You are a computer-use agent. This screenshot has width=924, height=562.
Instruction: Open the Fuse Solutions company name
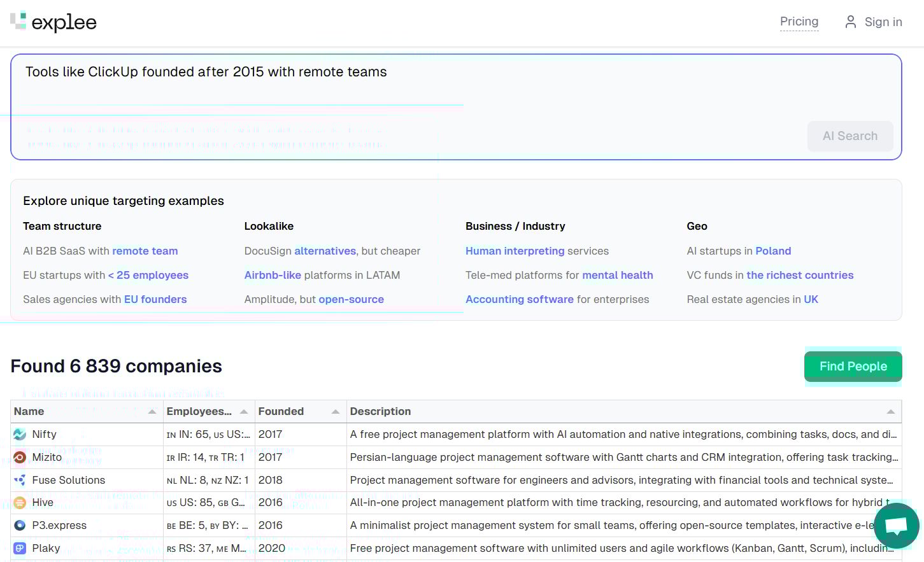pyautogui.click(x=68, y=480)
